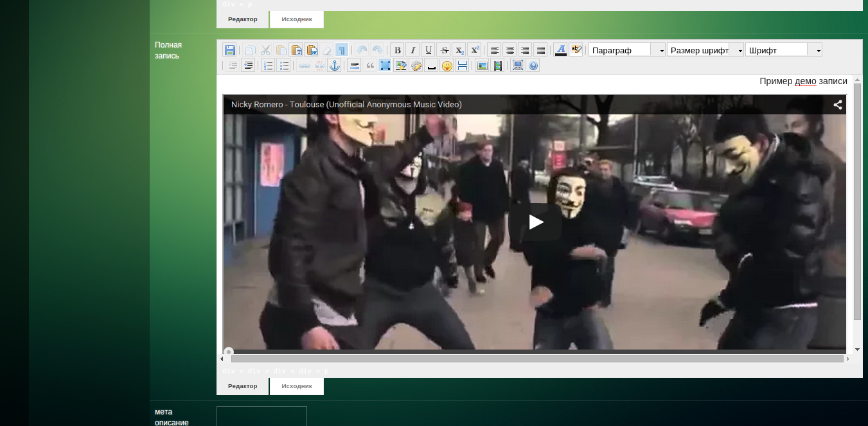868x426 pixels.
Task: Click the video progress scrubber handle
Action: click(x=228, y=351)
